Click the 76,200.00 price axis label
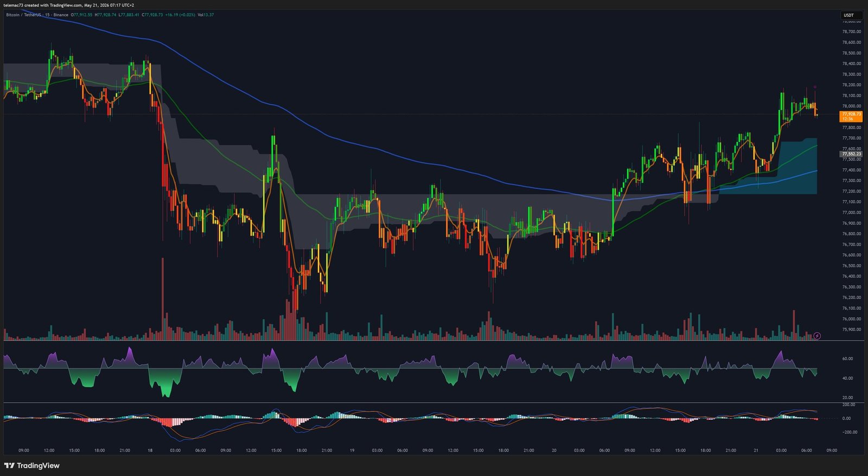The image size is (868, 476). [x=851, y=298]
